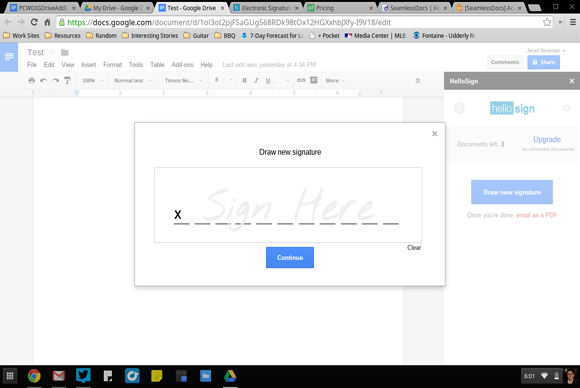This screenshot has height=388, width=580.
Task: Click the Continue button in signature dialog
Action: pos(290,257)
